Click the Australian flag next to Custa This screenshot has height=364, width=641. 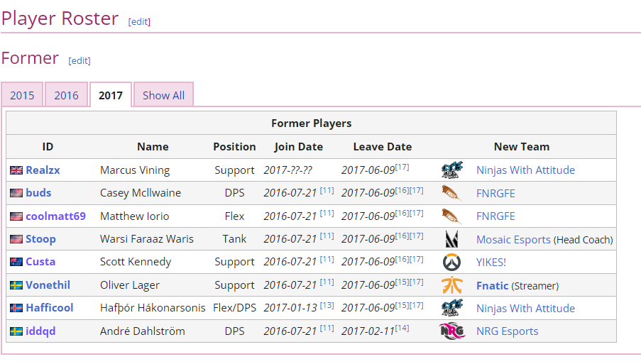point(16,262)
